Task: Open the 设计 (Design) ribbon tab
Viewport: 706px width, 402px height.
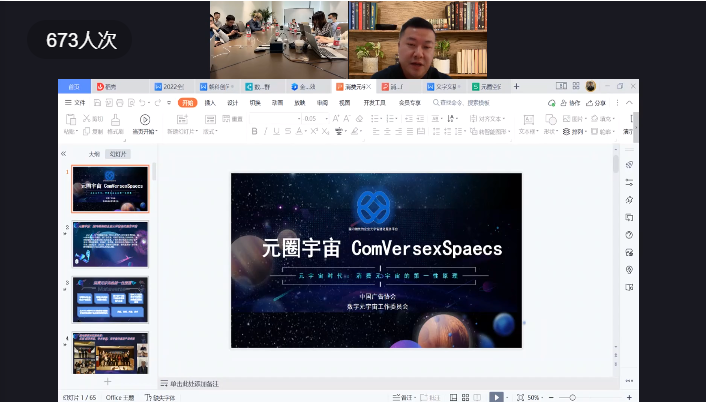Action: point(232,103)
